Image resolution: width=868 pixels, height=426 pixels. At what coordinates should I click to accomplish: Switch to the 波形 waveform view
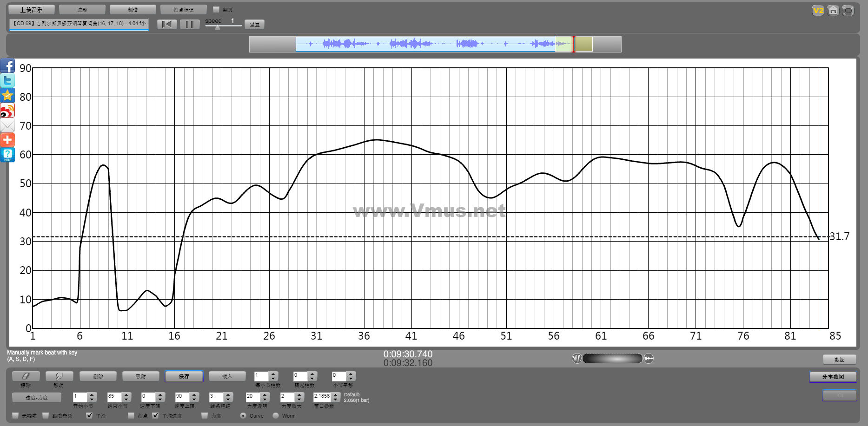point(82,10)
